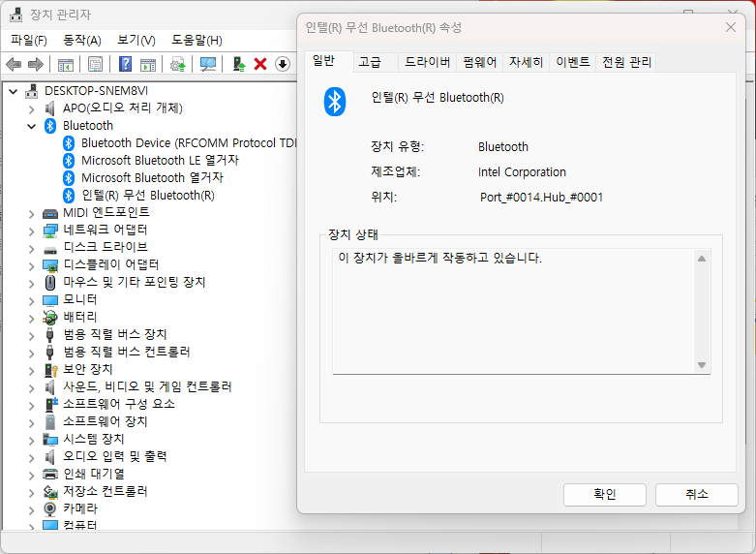Switch to the 전원 관리 tab

(x=626, y=62)
